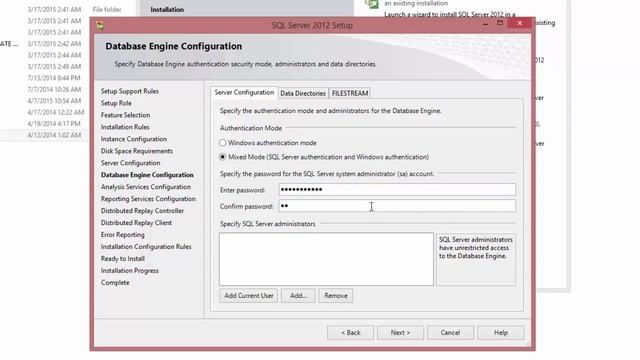Go back with the < Back button
Image resolution: width=640 pixels, height=360 pixels.
(350, 333)
